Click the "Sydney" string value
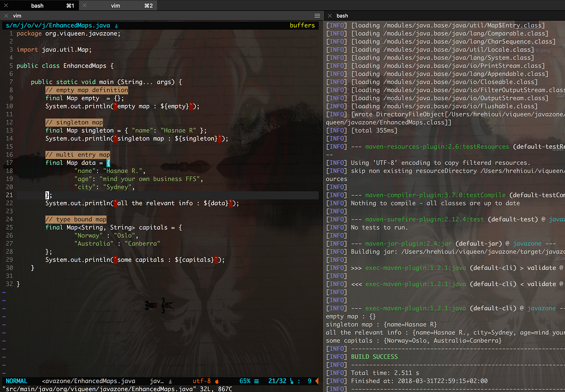 click(x=117, y=187)
